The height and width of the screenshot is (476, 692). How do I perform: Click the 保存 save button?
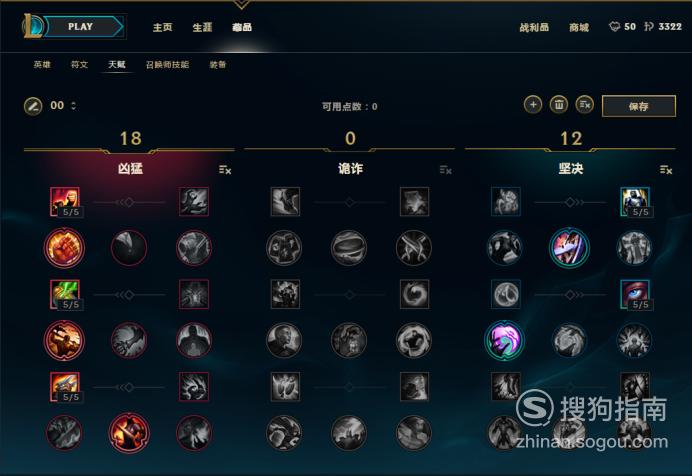point(639,106)
